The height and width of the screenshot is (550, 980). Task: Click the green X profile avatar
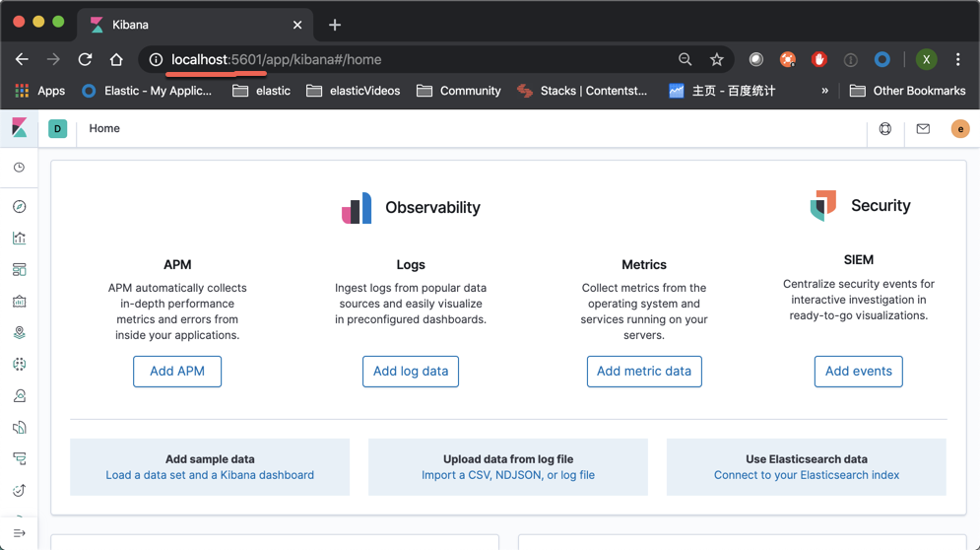[926, 59]
